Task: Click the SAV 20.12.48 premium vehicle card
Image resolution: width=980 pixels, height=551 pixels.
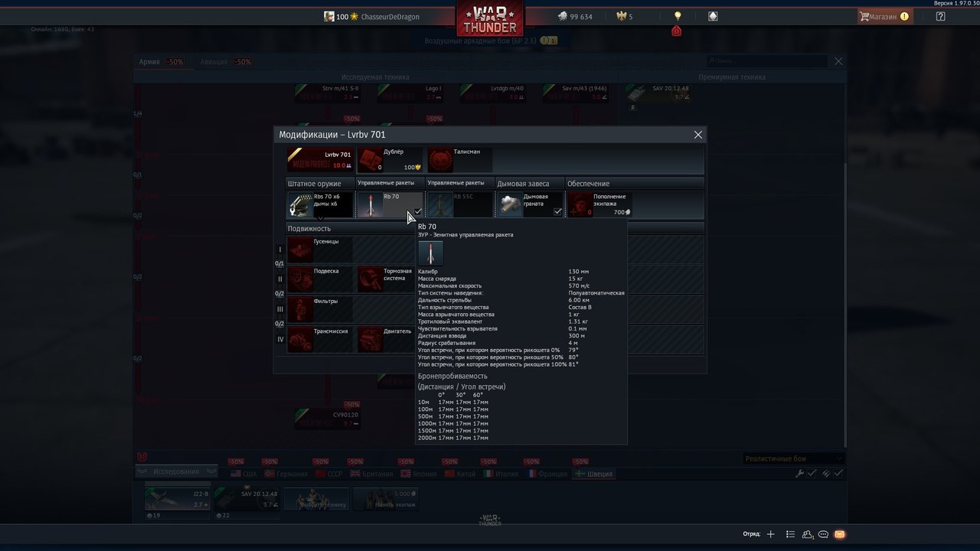Action: (658, 93)
